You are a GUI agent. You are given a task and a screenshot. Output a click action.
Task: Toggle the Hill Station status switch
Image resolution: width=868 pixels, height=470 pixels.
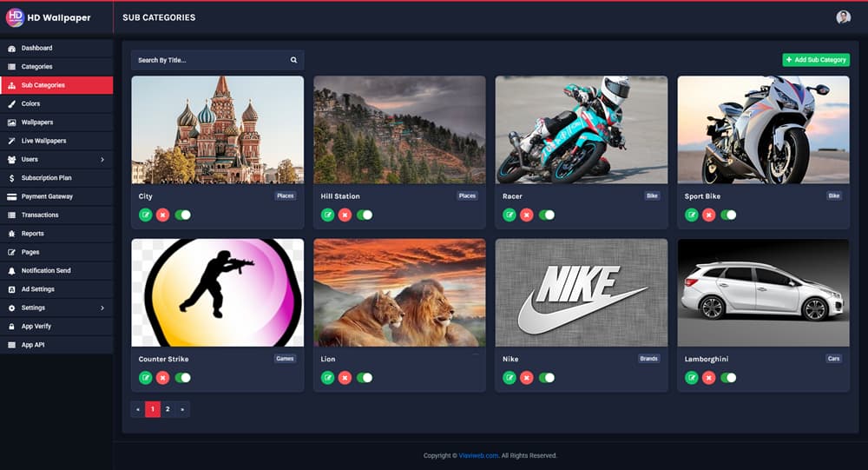point(365,215)
